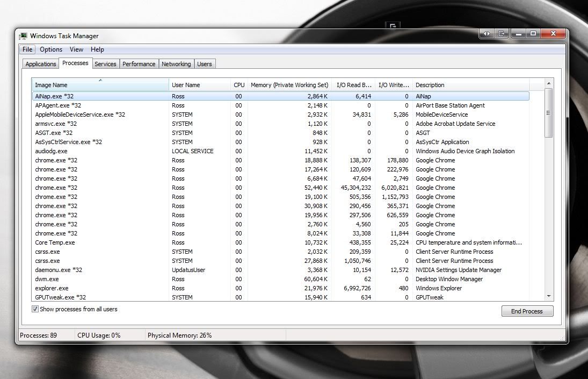Select the dwm.exe process
Image resolution: width=588 pixels, height=379 pixels.
click(x=280, y=279)
